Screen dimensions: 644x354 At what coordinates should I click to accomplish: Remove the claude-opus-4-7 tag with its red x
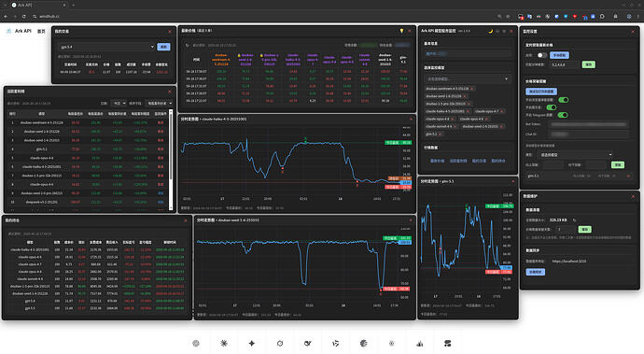502,111
